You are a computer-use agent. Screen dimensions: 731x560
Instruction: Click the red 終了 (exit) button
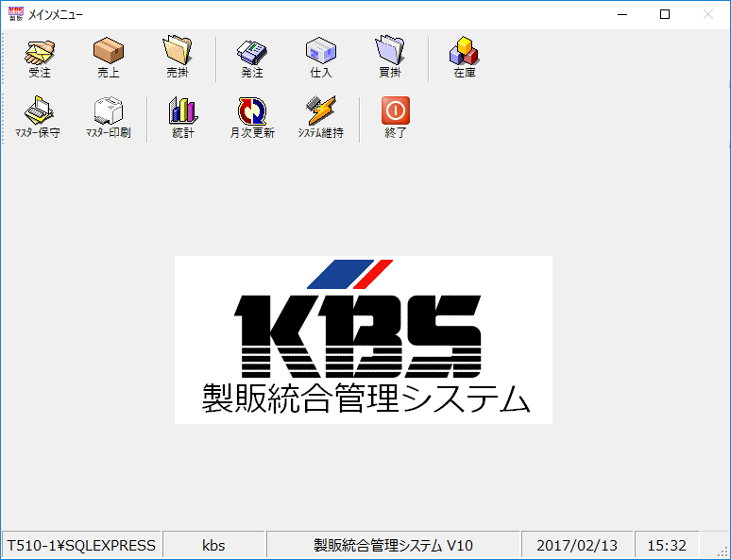coord(396,118)
